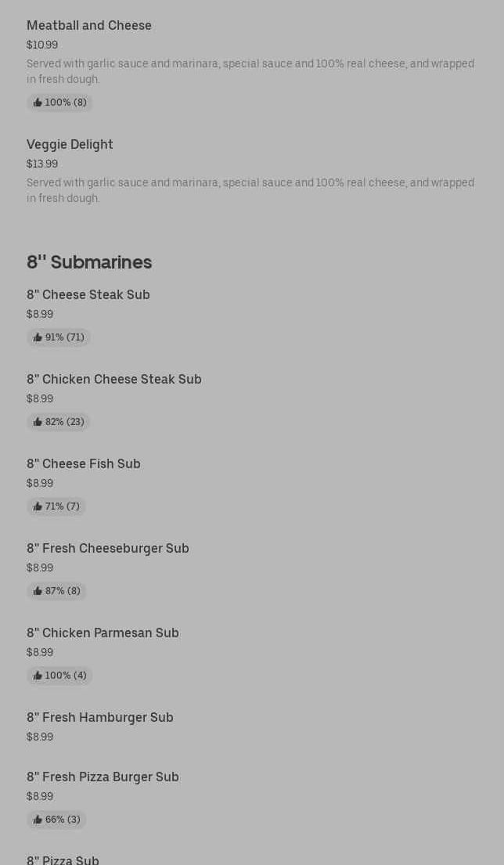Click thumbs-up icon under 8" Fresh Pizza Burger Sub
The width and height of the screenshot is (504, 865).
38,820
